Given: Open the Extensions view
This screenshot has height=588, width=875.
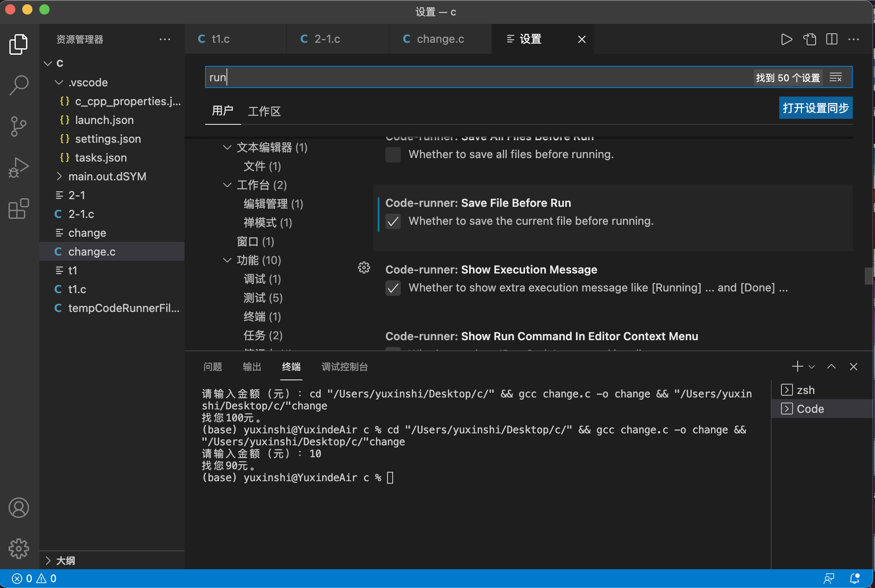Looking at the screenshot, I should (19, 209).
